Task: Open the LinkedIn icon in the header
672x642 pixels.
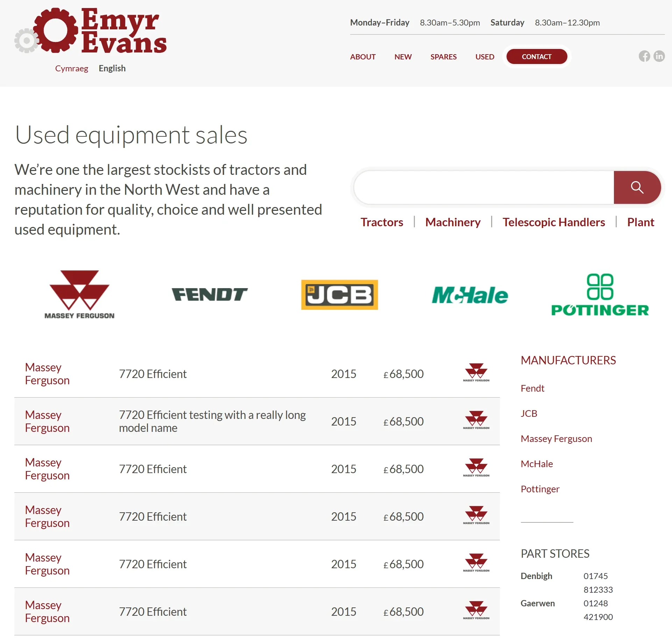Action: pos(660,56)
